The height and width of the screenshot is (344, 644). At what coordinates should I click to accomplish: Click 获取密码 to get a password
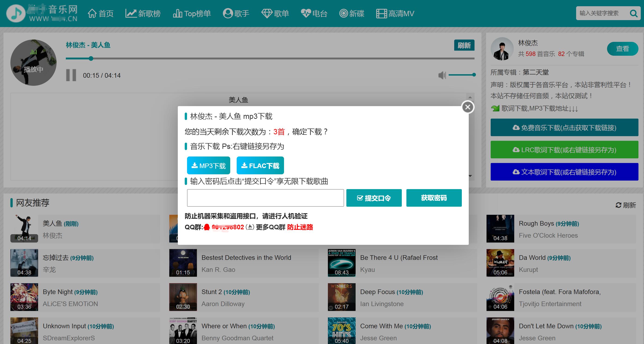434,198
